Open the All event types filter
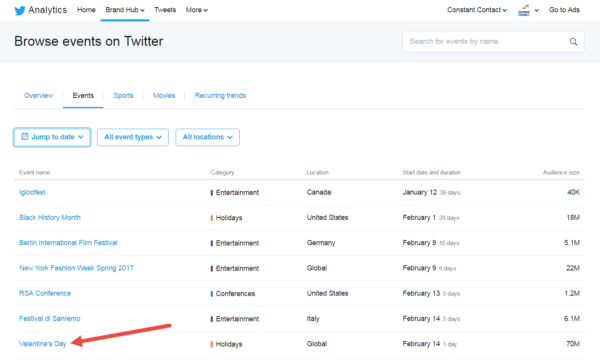The image size is (600, 362). (133, 137)
